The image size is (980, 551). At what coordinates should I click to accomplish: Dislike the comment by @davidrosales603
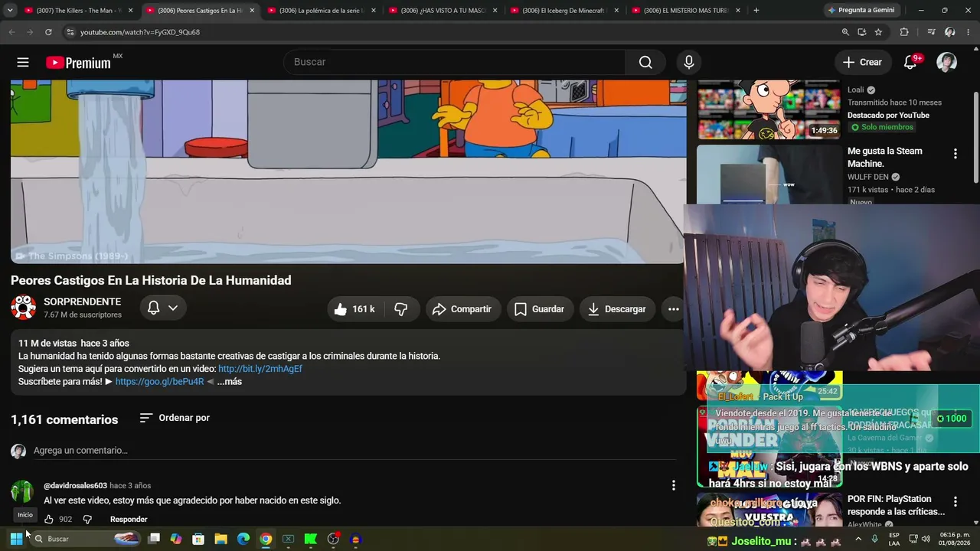87,520
